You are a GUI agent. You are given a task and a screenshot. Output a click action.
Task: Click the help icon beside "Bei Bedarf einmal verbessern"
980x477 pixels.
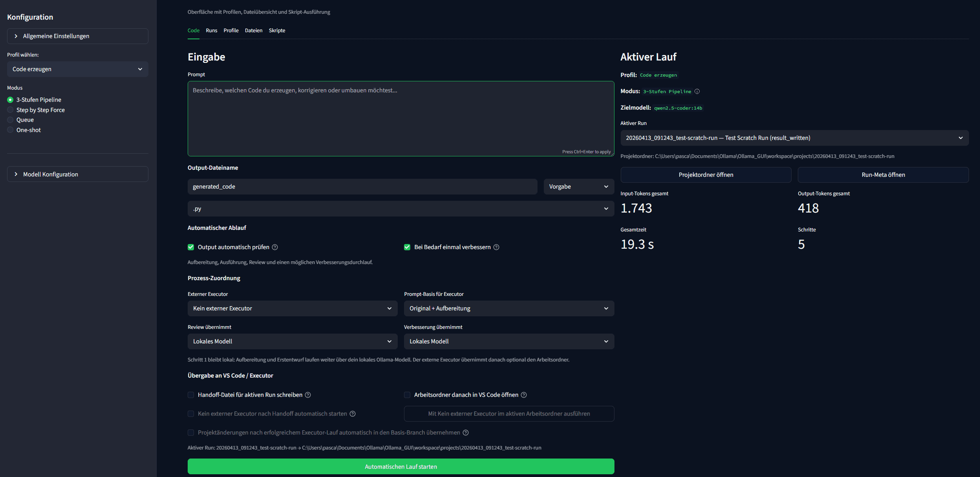coord(496,247)
